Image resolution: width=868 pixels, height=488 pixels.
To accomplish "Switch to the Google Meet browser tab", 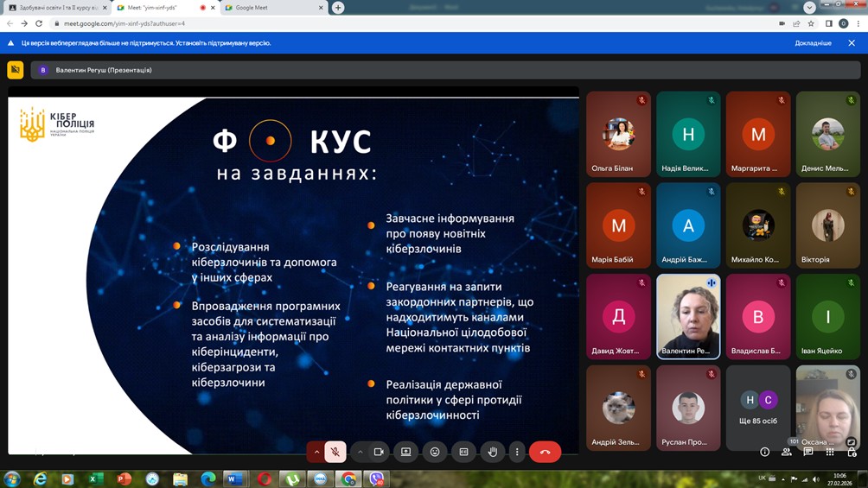I will coord(268,8).
